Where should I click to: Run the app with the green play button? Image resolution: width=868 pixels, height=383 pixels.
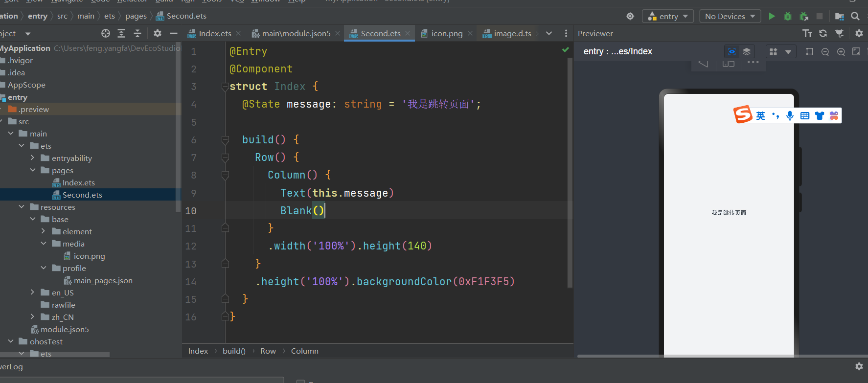point(772,16)
